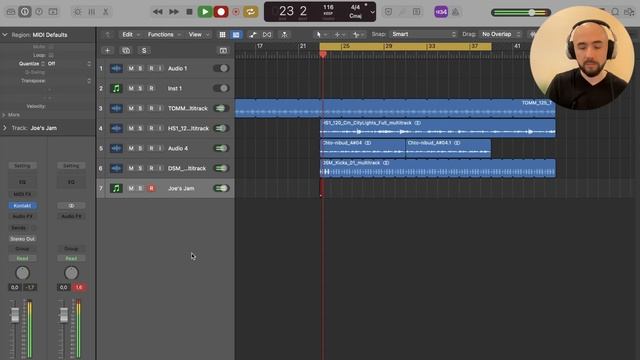Viewport: 640px width, 360px height.
Task: Open the View menu in tracks area
Action: (x=198, y=35)
